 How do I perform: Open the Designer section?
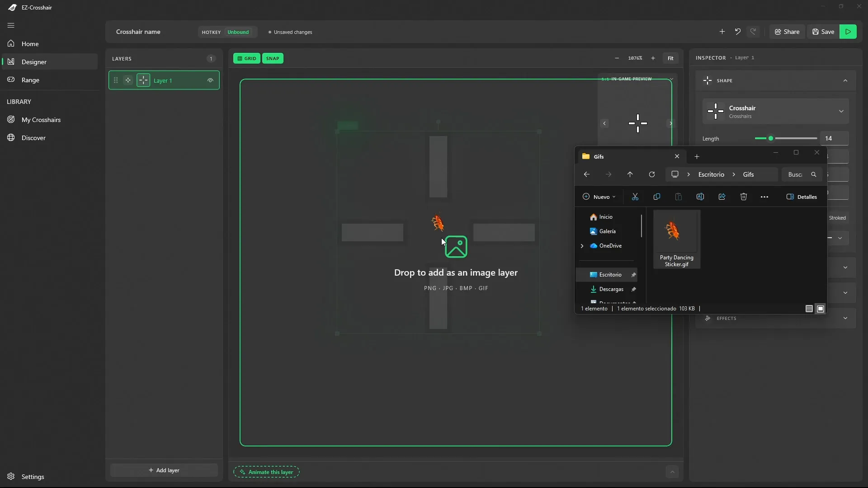[x=50, y=62]
